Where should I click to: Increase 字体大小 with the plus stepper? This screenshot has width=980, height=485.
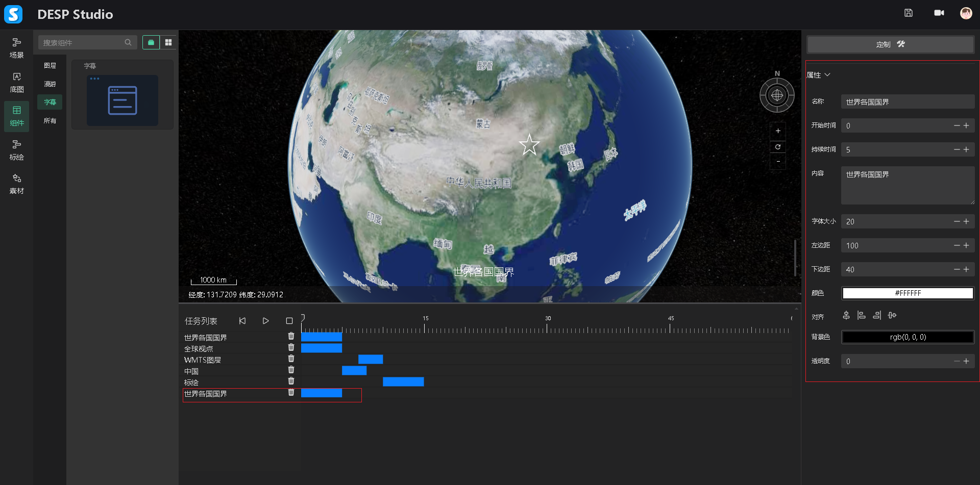point(966,221)
